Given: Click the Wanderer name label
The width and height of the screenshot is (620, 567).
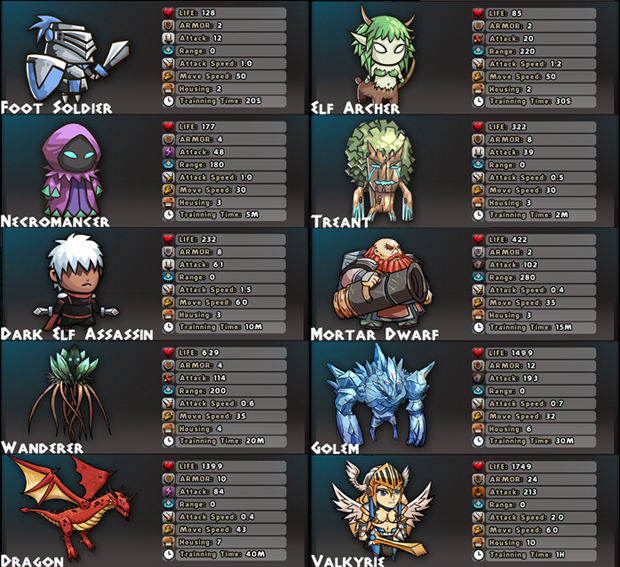Looking at the screenshot, I should [42, 448].
